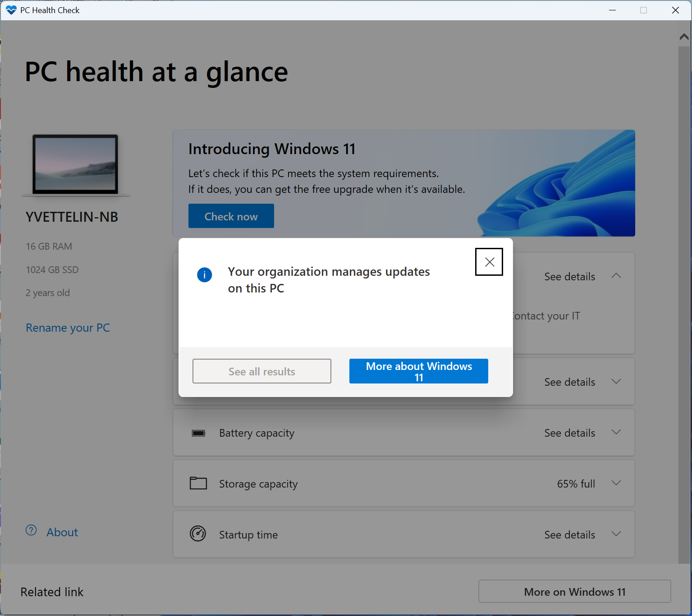Screen dimensions: 692x616
Task: Expand the Startup time chevron
Action: tap(616, 534)
